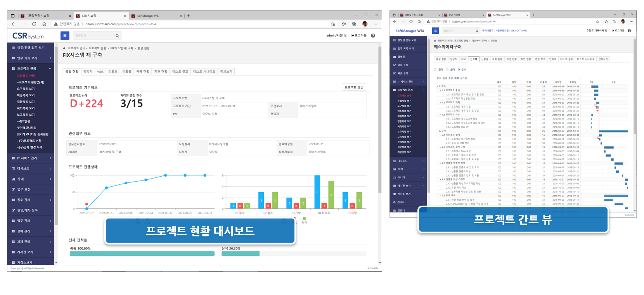Open the WBJSOFT MAIL link
The height and width of the screenshot is (295, 644).
pyautogui.click(x=519, y=31)
